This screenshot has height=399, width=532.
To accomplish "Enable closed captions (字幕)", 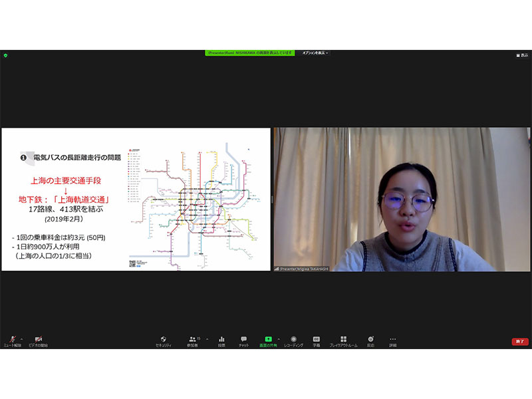I will pos(317,340).
